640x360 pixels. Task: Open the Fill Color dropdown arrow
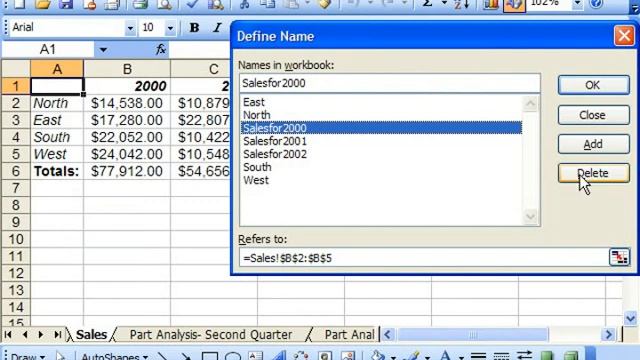[393, 357]
